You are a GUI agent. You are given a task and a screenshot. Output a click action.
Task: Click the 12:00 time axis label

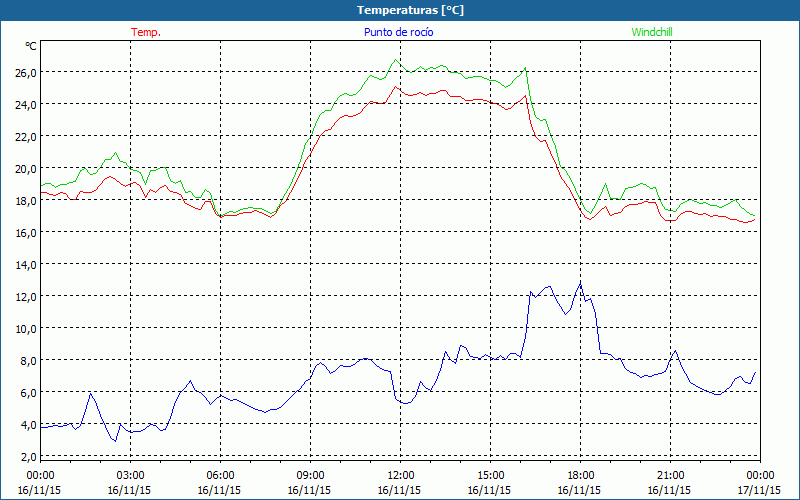coord(401,476)
